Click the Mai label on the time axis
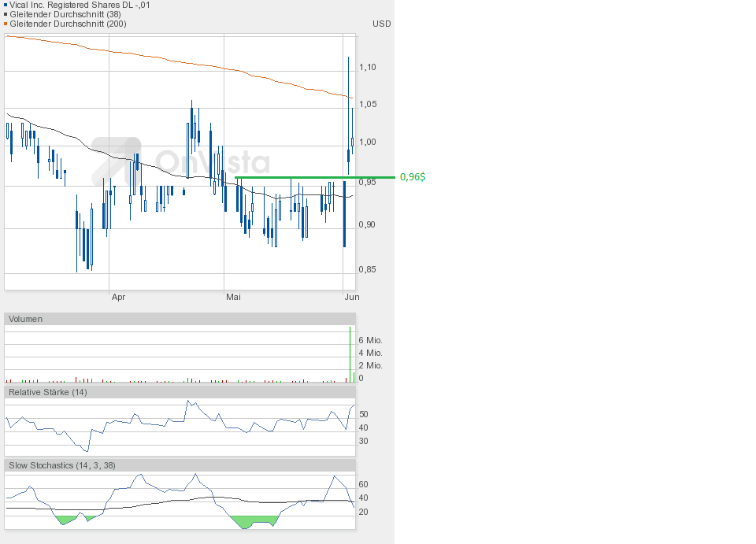The image size is (756, 544). pyautogui.click(x=233, y=297)
